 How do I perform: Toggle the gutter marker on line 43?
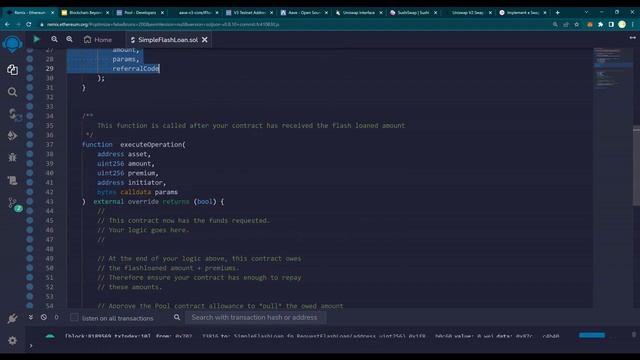(30, 201)
